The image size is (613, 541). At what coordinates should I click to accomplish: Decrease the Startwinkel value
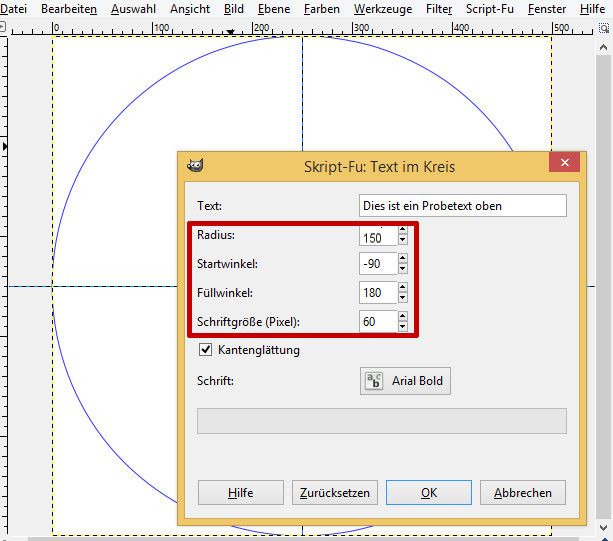[403, 269]
